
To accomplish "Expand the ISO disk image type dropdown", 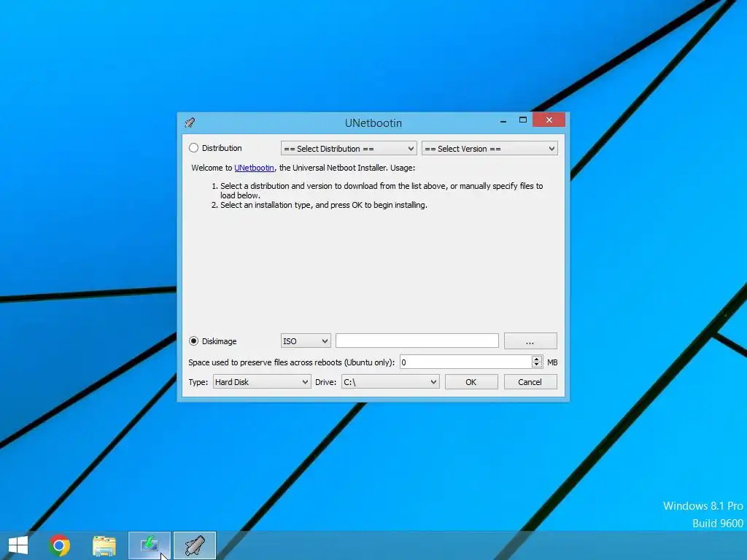I will (x=306, y=341).
